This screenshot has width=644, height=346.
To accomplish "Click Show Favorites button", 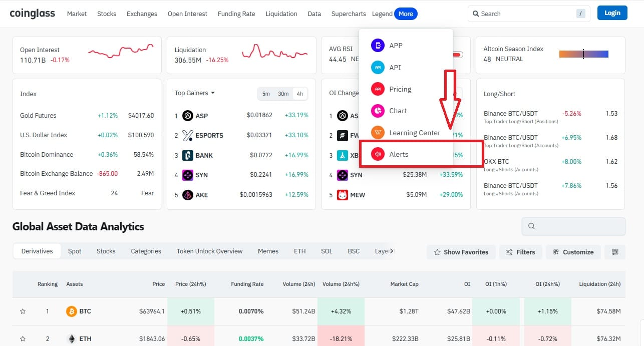I will (x=461, y=252).
